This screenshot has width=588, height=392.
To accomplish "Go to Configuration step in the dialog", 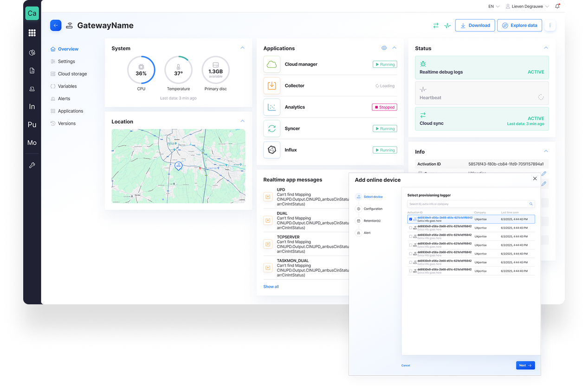I will tap(369, 209).
